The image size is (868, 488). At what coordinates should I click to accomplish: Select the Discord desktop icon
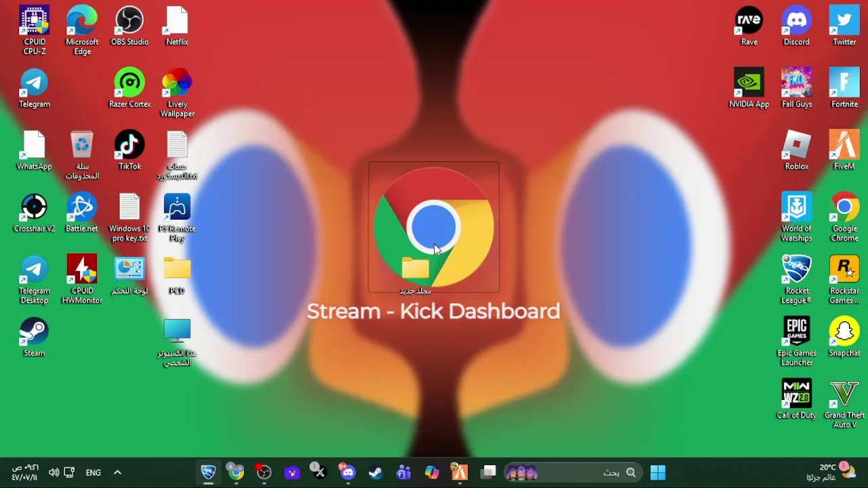click(x=797, y=26)
